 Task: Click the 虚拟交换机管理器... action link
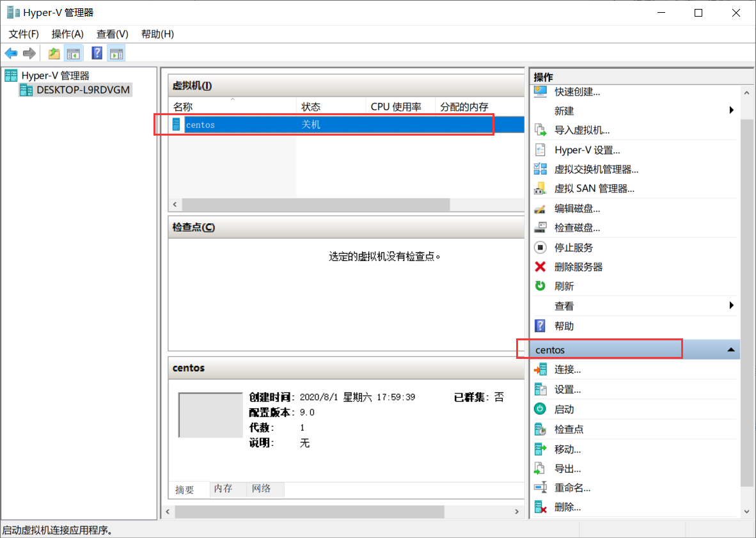click(x=596, y=170)
